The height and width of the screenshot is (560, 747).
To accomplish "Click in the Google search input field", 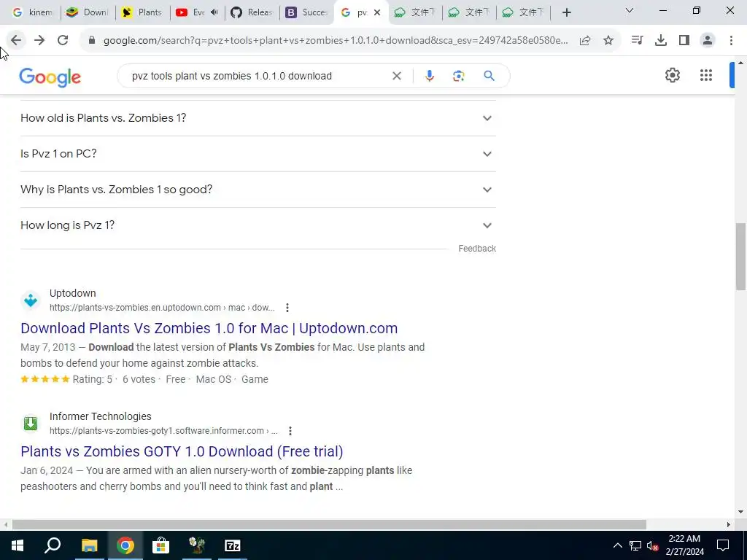I will (258, 76).
